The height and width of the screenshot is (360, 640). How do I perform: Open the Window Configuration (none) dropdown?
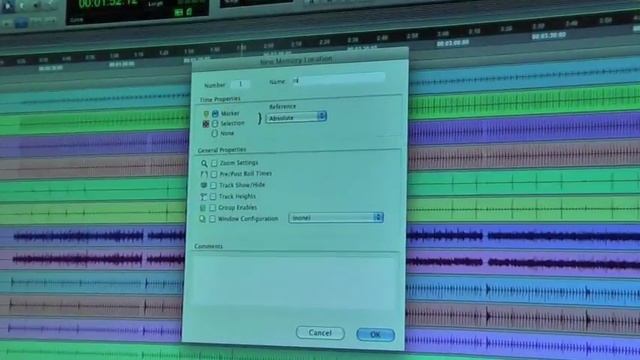click(x=336, y=218)
